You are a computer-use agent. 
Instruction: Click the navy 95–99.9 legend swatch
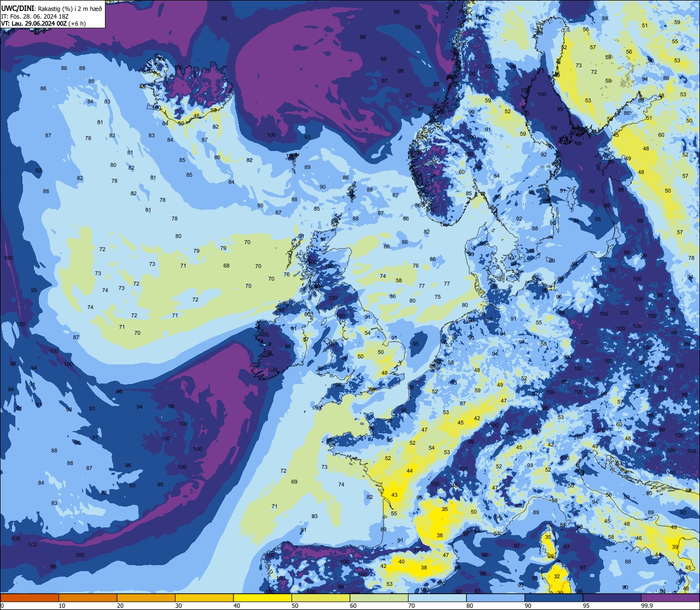tap(612, 597)
